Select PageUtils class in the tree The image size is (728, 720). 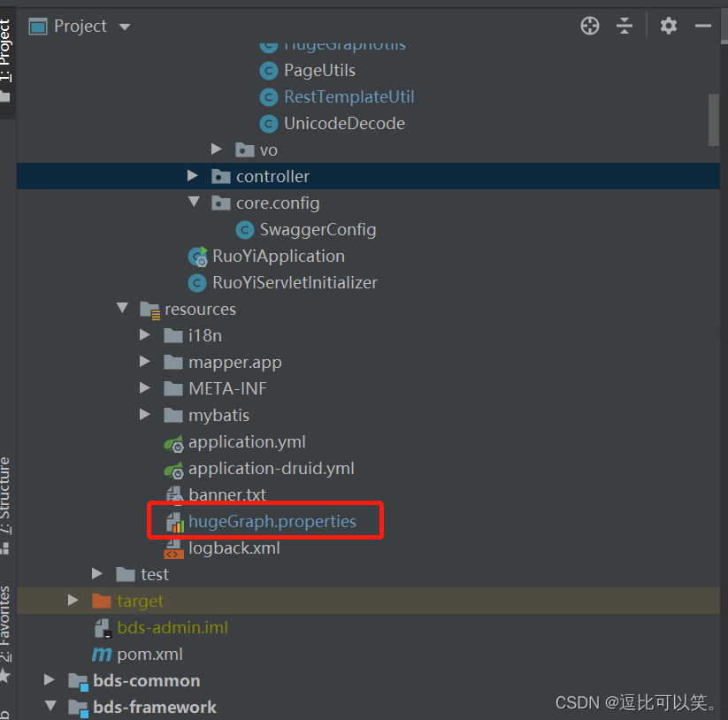click(319, 71)
